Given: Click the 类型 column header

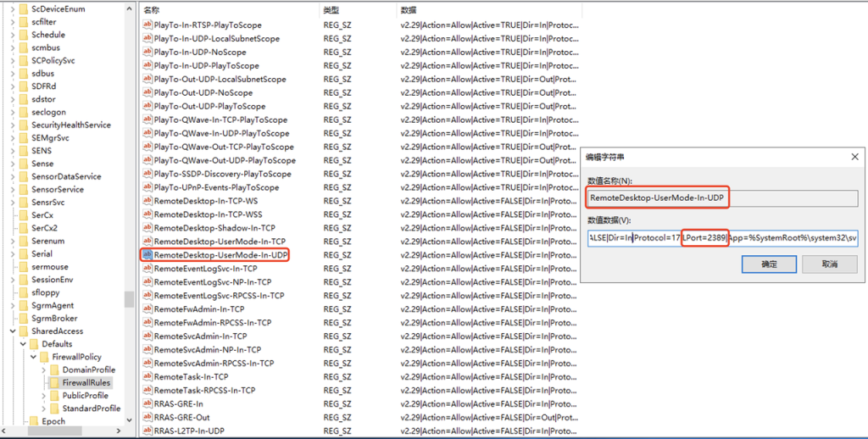Looking at the screenshot, I should tap(331, 9).
